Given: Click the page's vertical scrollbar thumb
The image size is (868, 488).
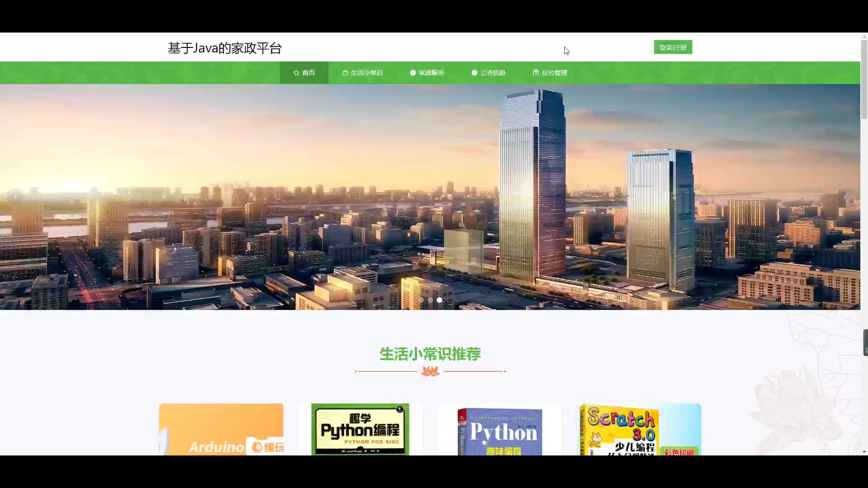Looking at the screenshot, I should point(864,80).
